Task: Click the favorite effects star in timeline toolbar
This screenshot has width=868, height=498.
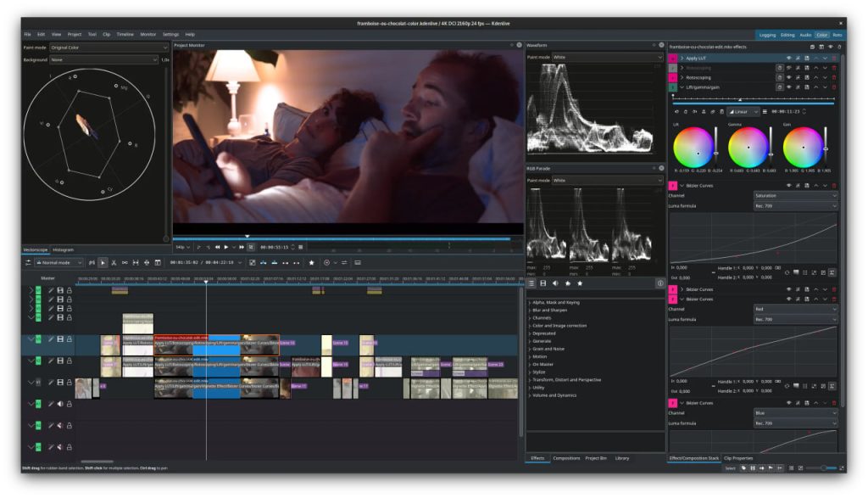Action: 312,262
